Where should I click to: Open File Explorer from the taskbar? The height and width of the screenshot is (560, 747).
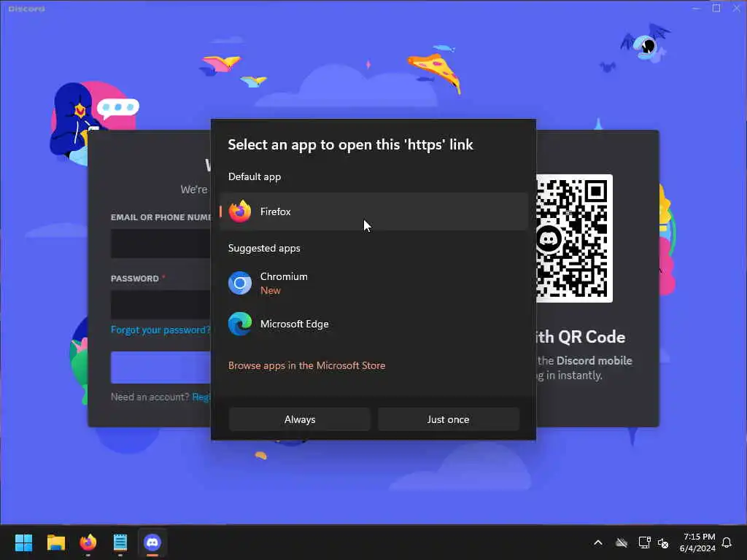[x=55, y=542]
